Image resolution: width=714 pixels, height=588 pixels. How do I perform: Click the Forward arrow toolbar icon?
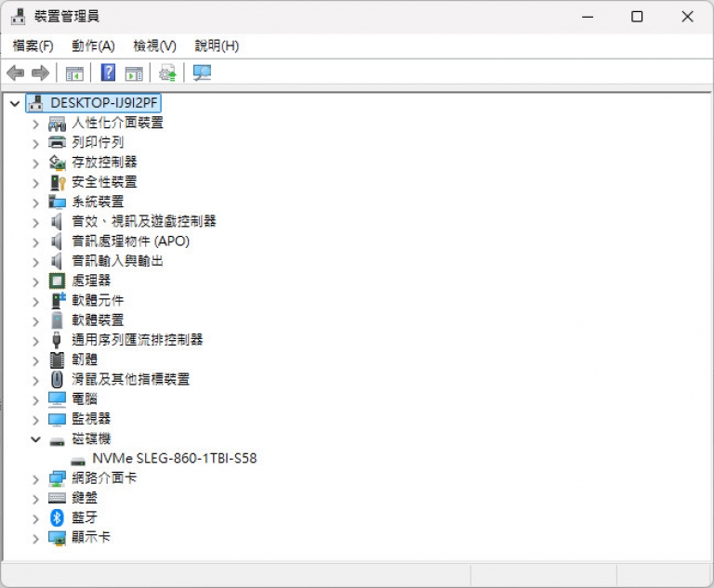(40, 72)
